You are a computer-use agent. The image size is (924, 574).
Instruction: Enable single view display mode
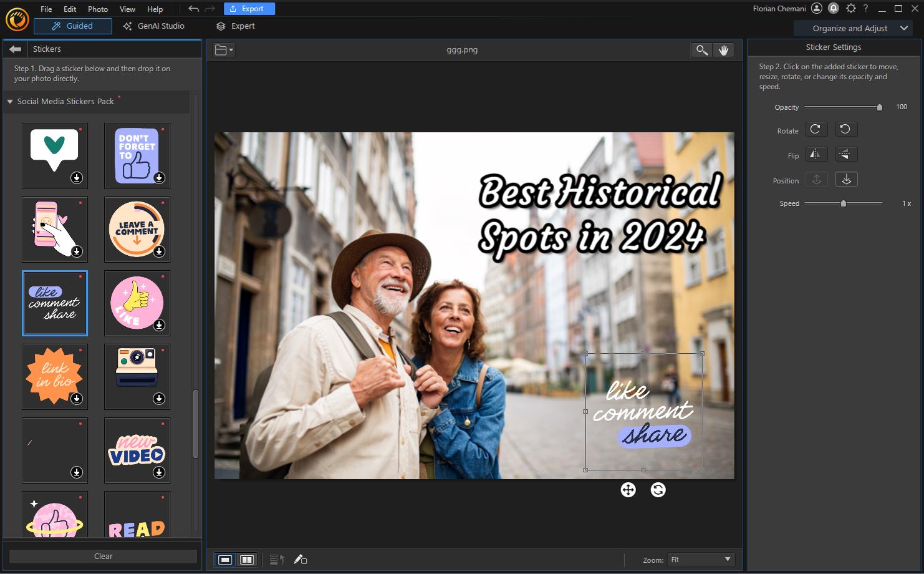click(x=225, y=560)
